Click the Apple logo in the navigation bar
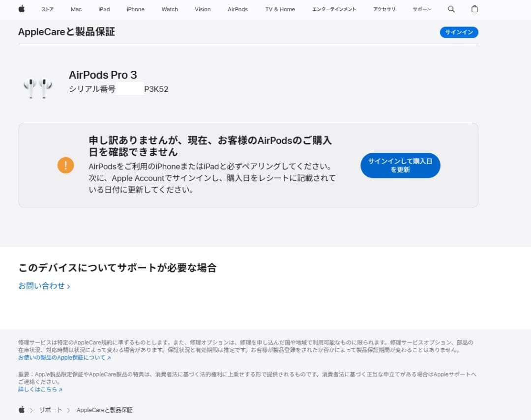This screenshot has width=531, height=420. click(21, 9)
